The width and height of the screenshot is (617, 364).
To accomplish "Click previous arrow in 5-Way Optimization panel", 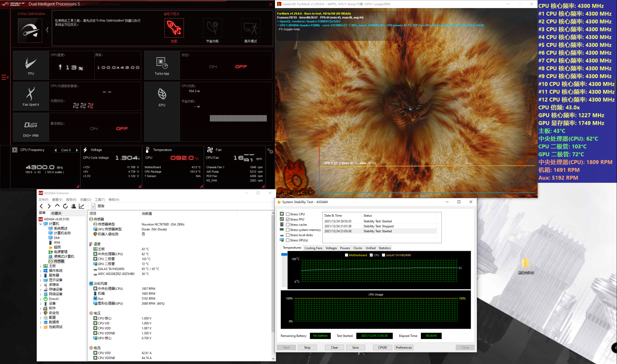I will click(47, 30).
